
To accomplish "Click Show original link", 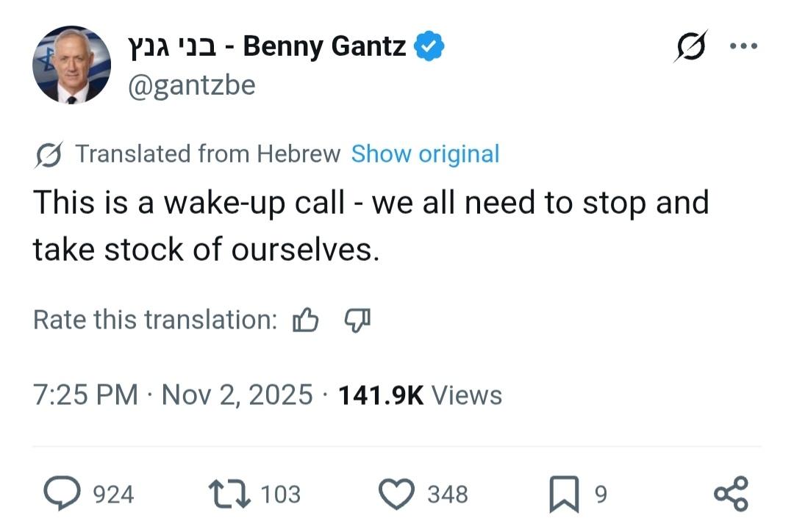I will [x=425, y=154].
